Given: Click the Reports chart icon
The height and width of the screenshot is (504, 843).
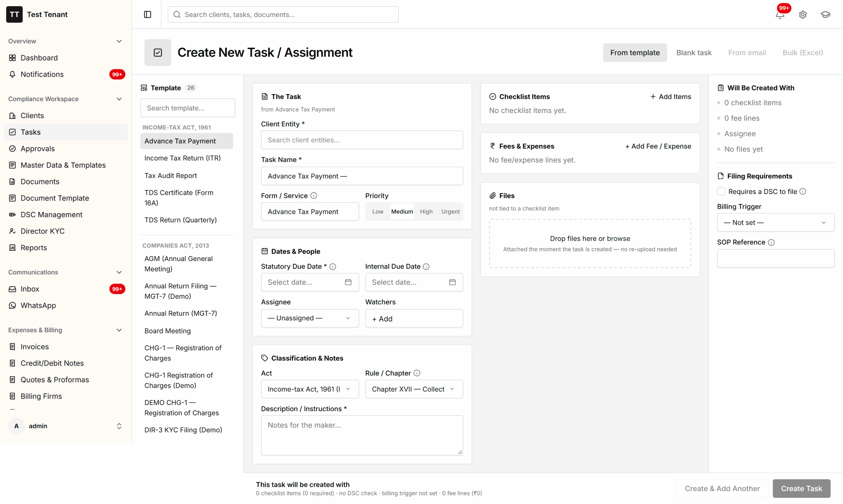Looking at the screenshot, I should (x=13, y=248).
